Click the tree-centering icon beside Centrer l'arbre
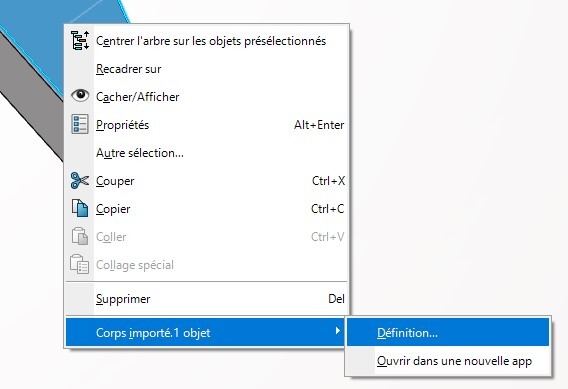568x389 pixels. [x=80, y=41]
